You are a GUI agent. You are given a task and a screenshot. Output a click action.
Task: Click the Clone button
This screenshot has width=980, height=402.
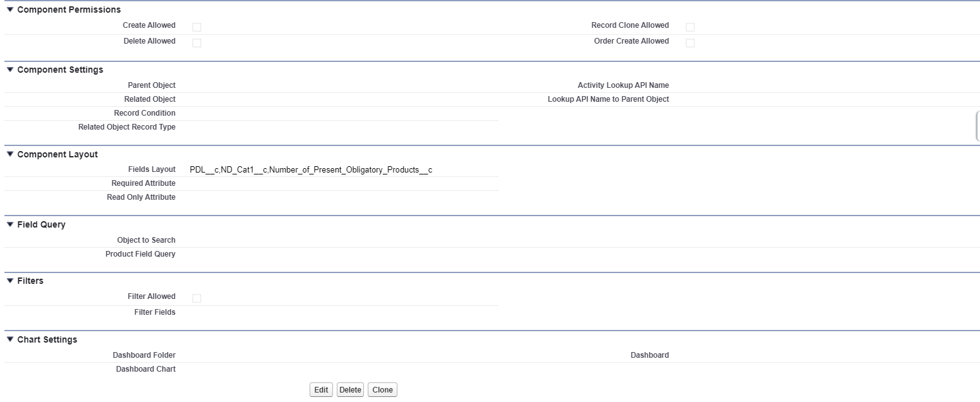pyautogui.click(x=382, y=390)
